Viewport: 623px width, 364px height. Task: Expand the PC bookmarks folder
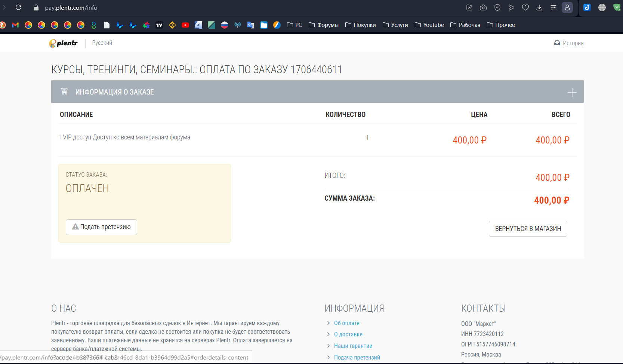(x=294, y=25)
